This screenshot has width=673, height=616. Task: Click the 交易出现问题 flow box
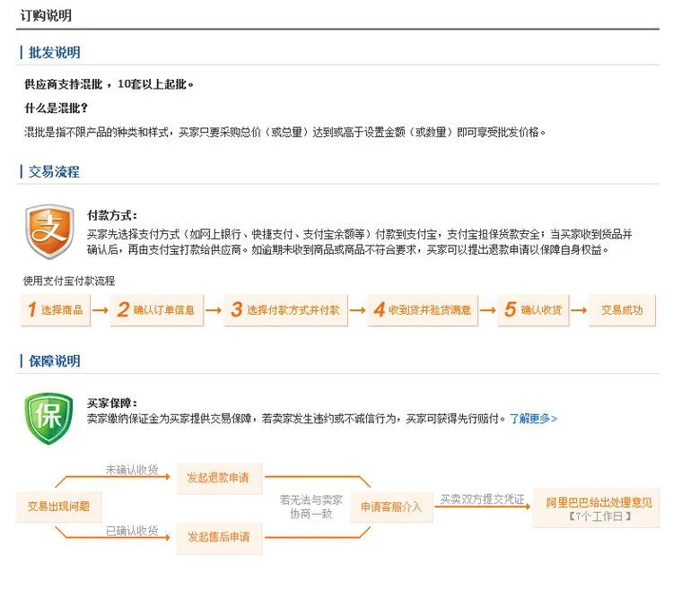(59, 507)
